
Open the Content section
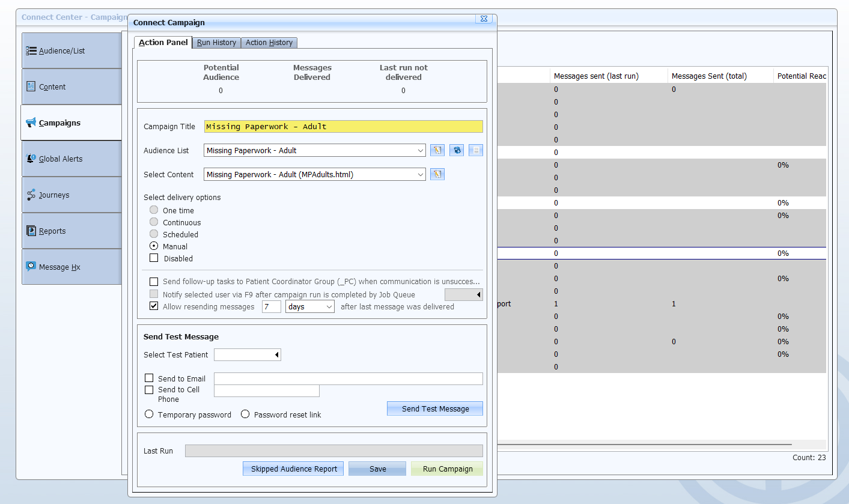[x=72, y=87]
